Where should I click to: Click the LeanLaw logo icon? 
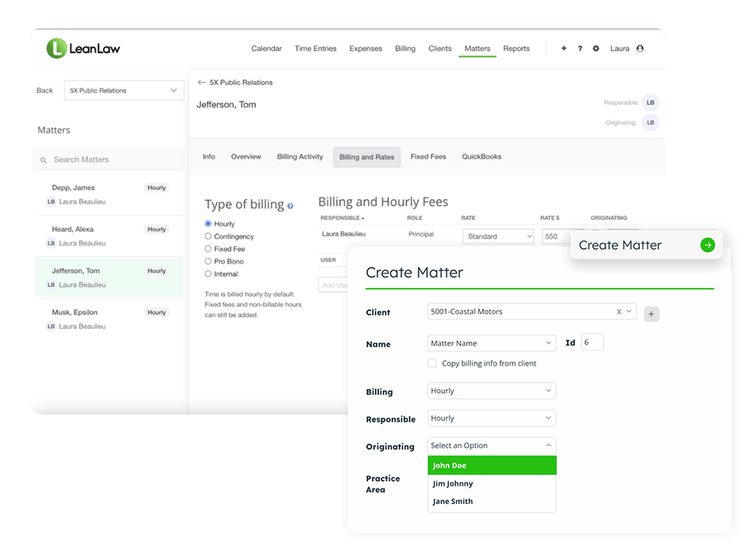pyautogui.click(x=57, y=48)
